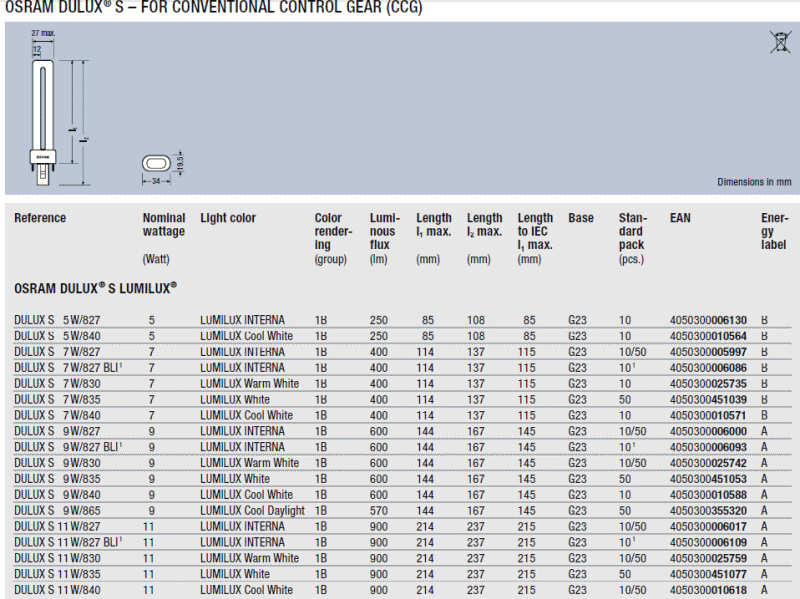Select reference 'DULUX S 11W/830'

[57, 558]
